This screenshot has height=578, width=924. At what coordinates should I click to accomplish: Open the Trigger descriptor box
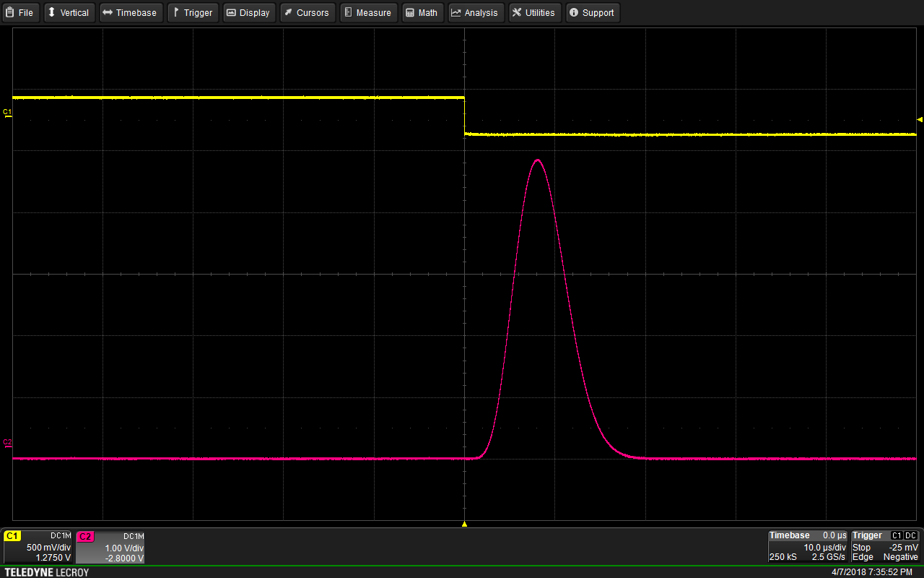coord(885,546)
